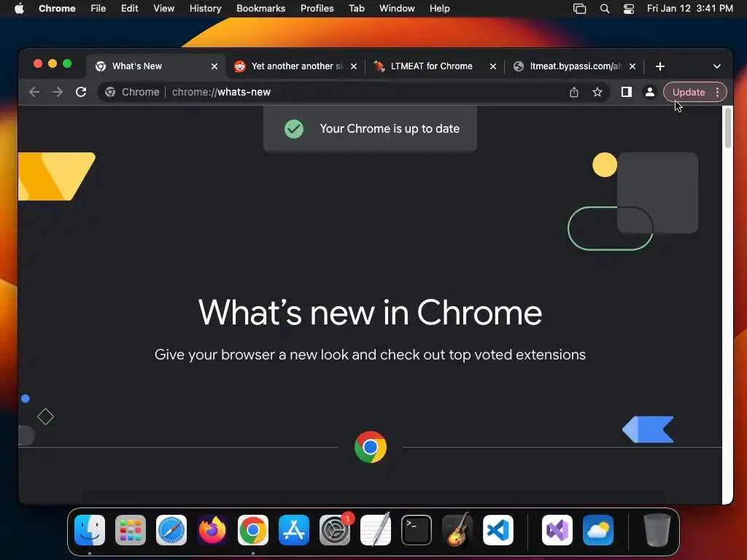Open the profile avatar menu
747x560 pixels.
click(649, 92)
